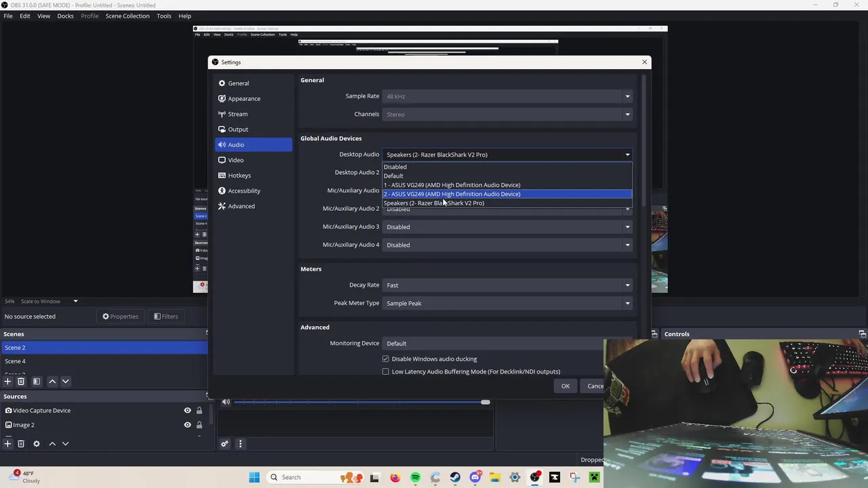Switch to OBS Studio taskbar icon
This screenshot has width=868, height=488.
tap(535, 477)
